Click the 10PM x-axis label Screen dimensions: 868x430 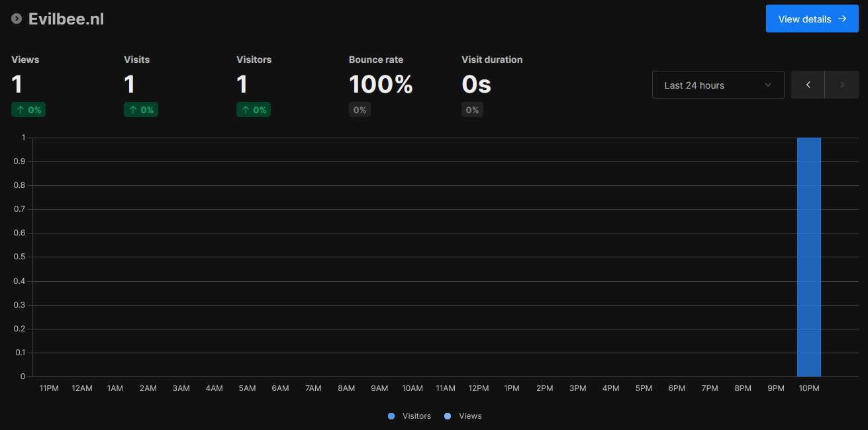tap(809, 388)
